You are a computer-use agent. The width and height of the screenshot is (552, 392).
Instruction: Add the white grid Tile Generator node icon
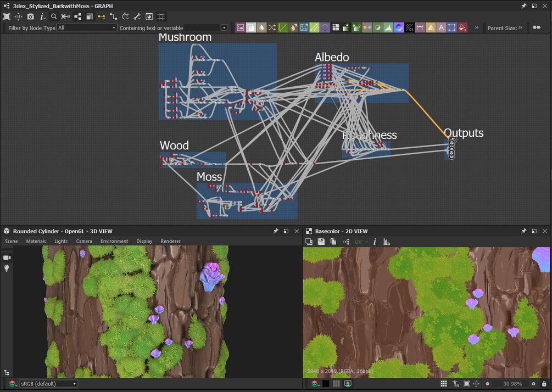(336, 27)
